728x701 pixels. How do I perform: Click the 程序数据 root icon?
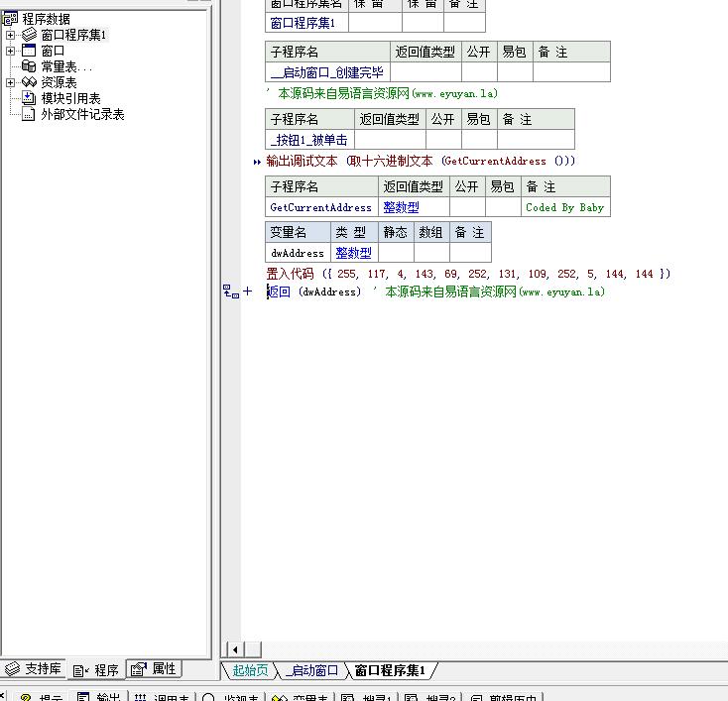pos(10,19)
